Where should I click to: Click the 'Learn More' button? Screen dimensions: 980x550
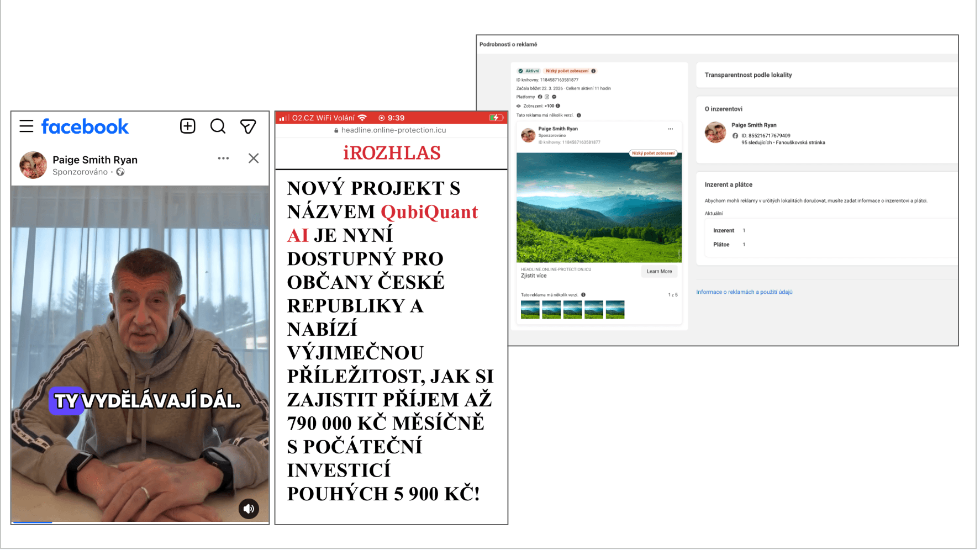point(659,271)
